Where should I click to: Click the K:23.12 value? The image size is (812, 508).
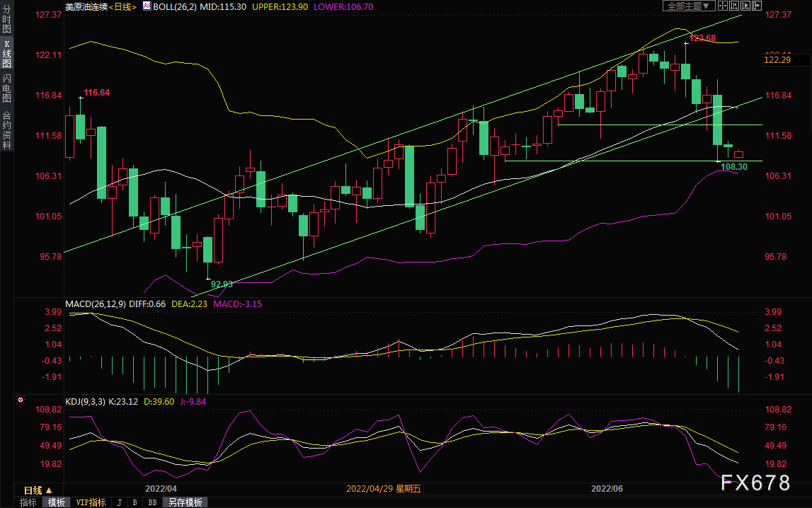tap(123, 402)
